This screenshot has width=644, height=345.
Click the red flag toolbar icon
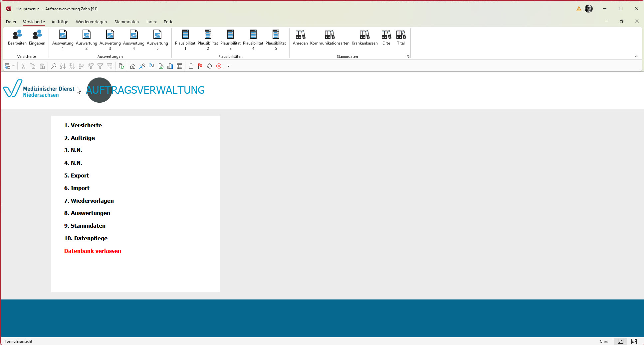tap(200, 66)
